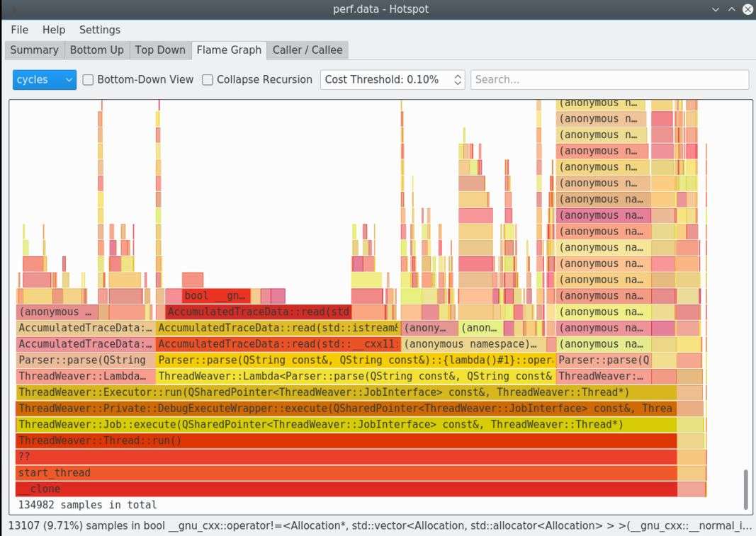
Task: Switch to the Top Down tab
Action: tap(160, 50)
